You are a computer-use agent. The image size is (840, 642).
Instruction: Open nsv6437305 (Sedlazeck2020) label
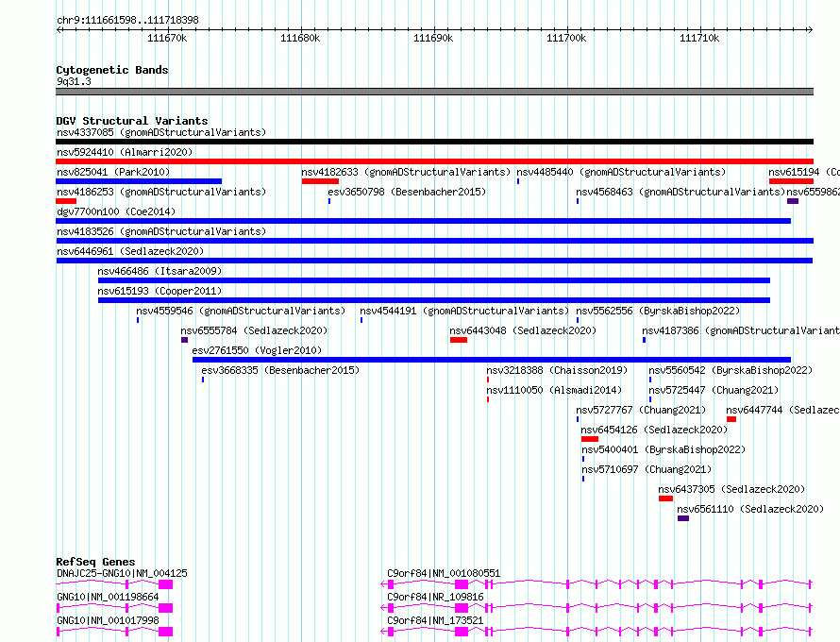coord(731,489)
